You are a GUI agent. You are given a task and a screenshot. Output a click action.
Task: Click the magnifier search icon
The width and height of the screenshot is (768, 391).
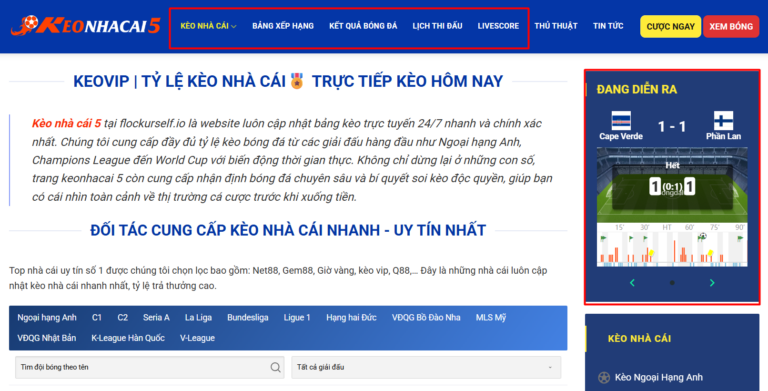tap(275, 367)
